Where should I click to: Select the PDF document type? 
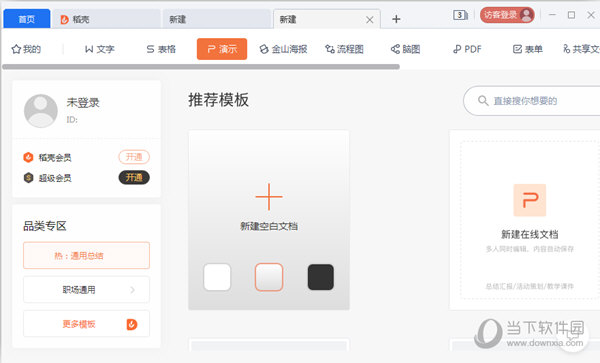(467, 49)
